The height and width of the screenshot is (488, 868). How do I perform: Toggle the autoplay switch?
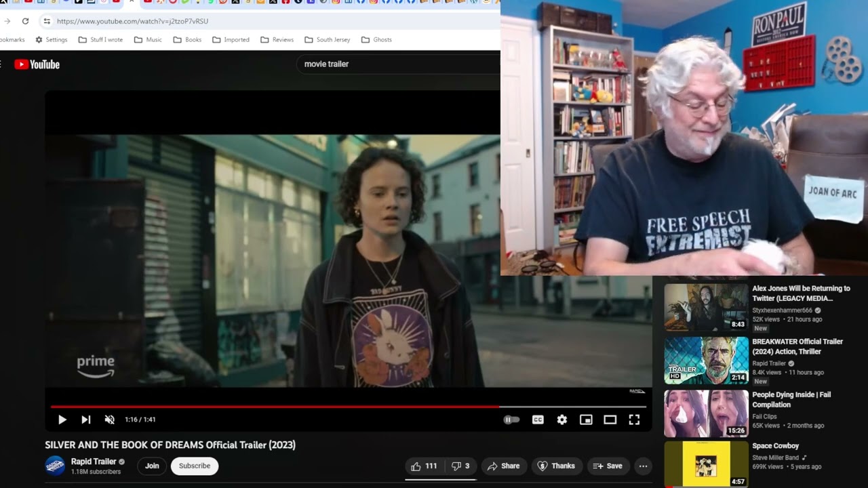click(x=511, y=420)
